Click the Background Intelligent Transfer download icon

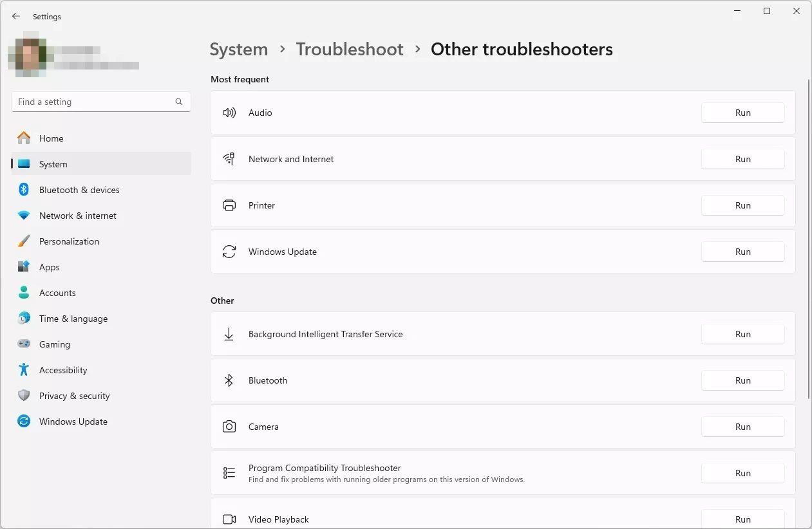[229, 334]
